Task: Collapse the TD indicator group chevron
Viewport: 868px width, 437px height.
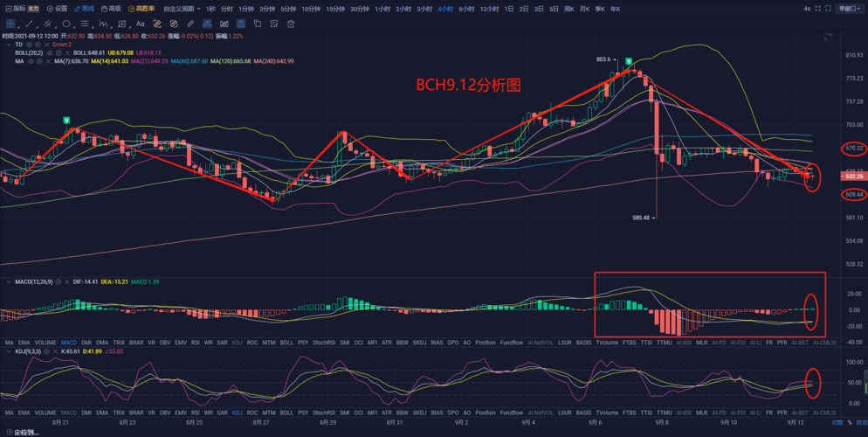Action: coord(7,44)
